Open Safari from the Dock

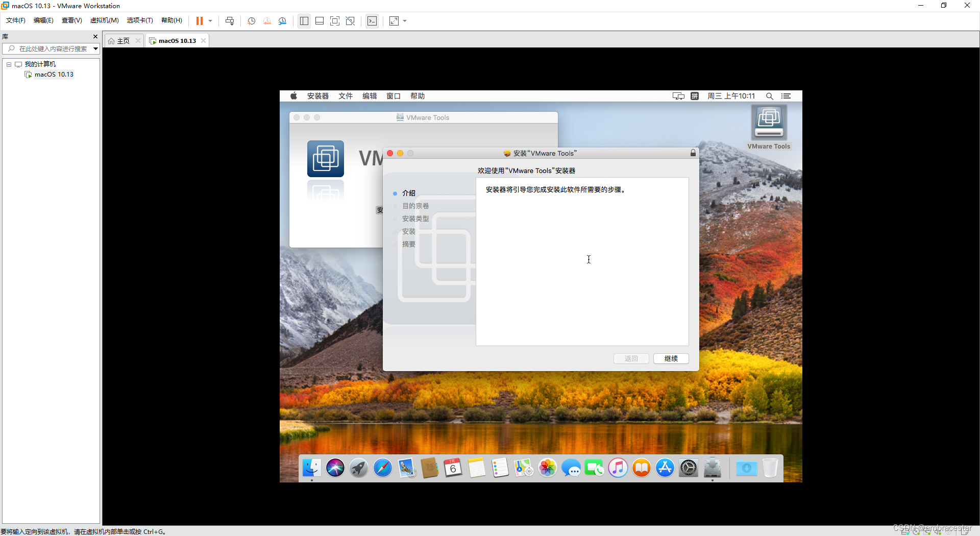pyautogui.click(x=382, y=468)
